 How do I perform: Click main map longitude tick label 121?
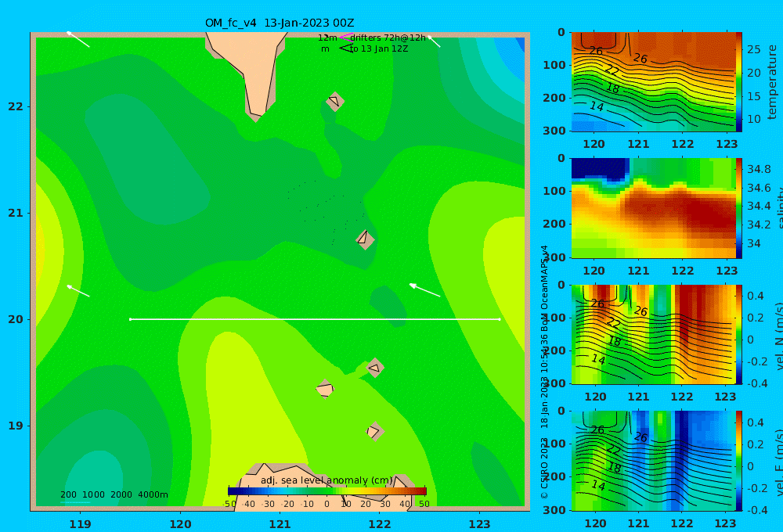click(x=280, y=524)
